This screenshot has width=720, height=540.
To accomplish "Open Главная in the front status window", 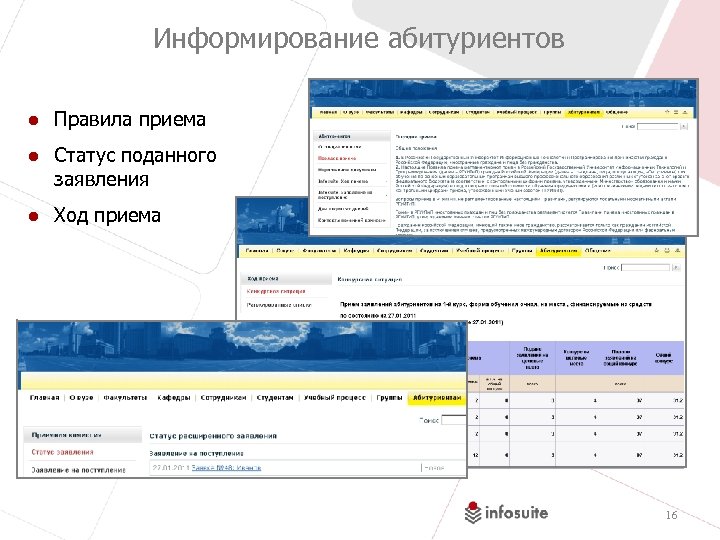I will [45, 398].
